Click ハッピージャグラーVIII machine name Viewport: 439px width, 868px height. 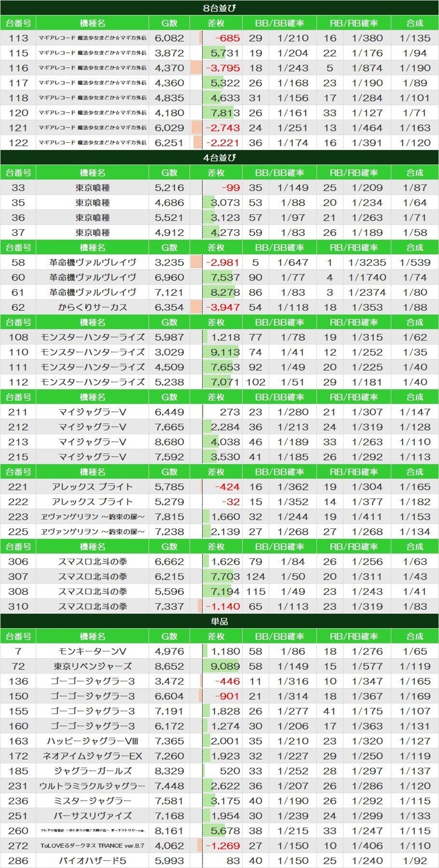(93, 741)
